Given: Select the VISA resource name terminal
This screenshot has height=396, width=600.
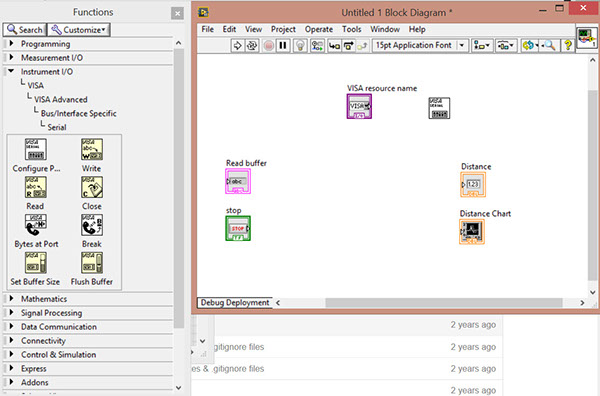Looking at the screenshot, I should tap(359, 106).
